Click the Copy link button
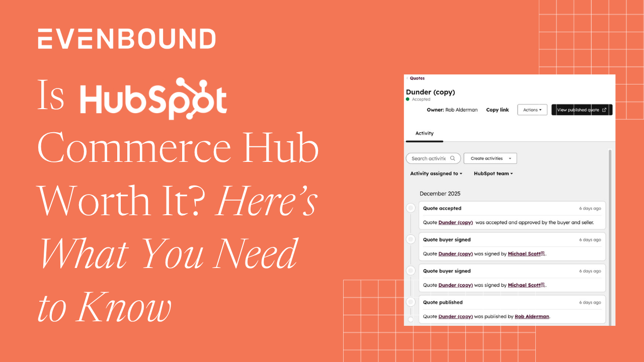Screen dimensions: 644x362 point(498,110)
